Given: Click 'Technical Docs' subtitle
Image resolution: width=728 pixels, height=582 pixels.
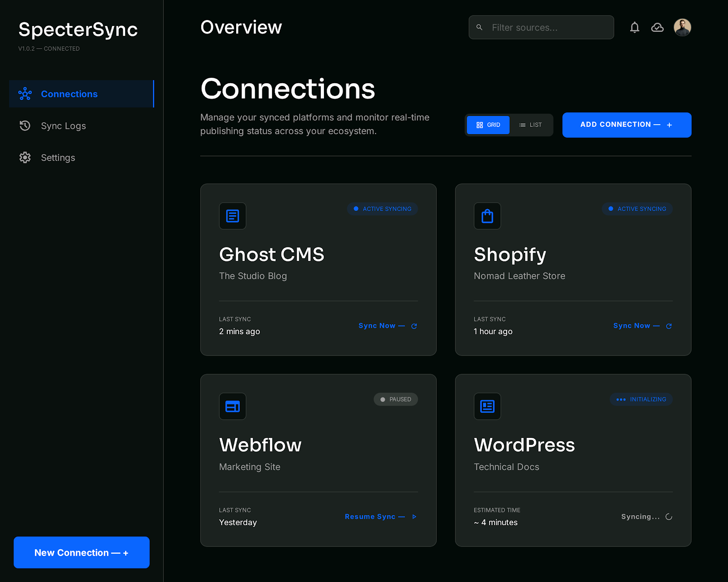Looking at the screenshot, I should (506, 467).
